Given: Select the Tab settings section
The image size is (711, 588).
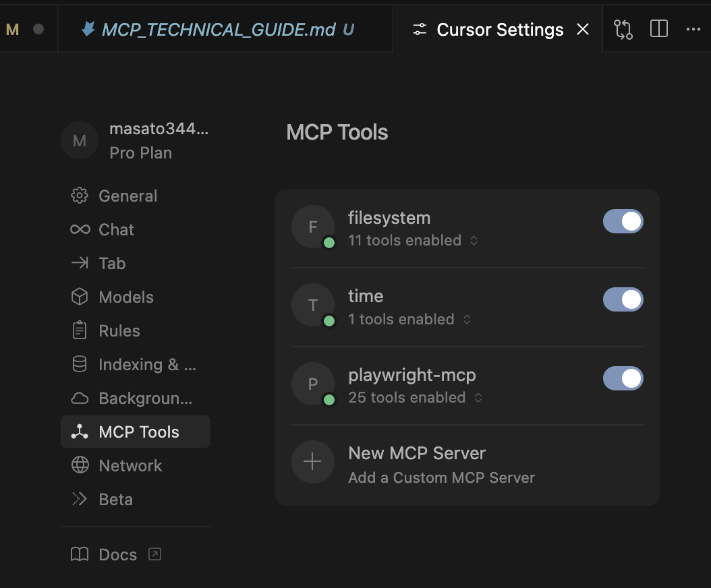Looking at the screenshot, I should point(79,263).
